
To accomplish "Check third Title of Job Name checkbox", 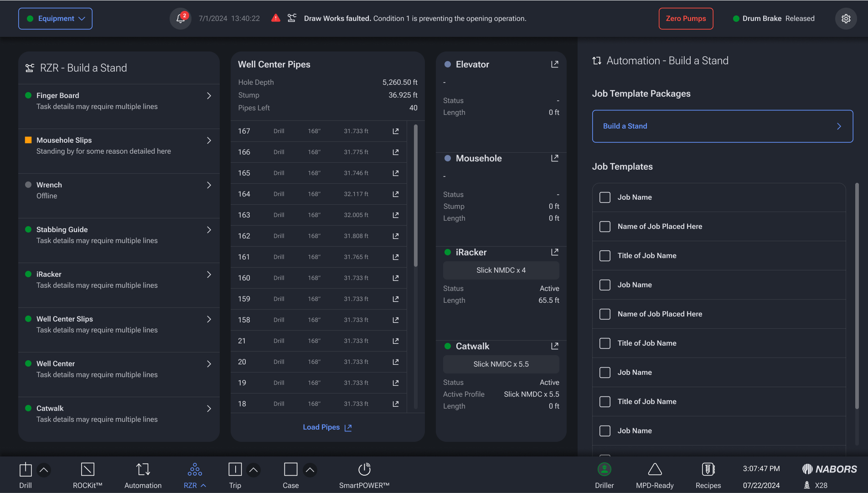I will (x=605, y=402).
